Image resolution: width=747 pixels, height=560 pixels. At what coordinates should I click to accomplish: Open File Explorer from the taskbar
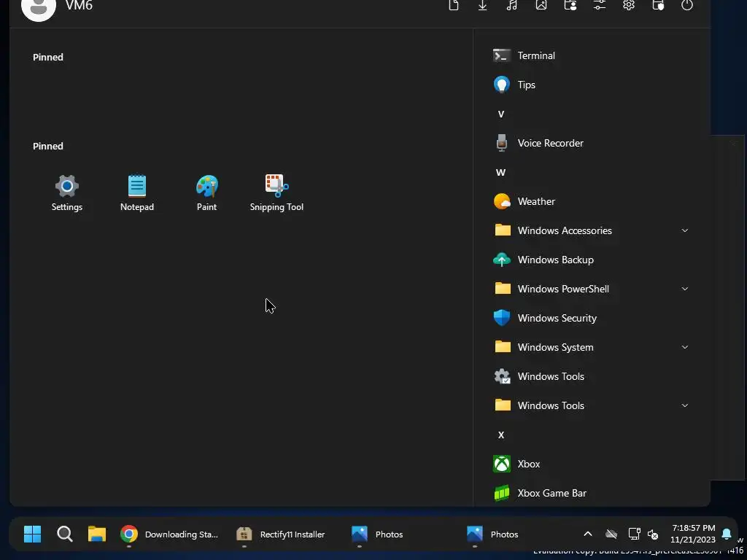97,534
